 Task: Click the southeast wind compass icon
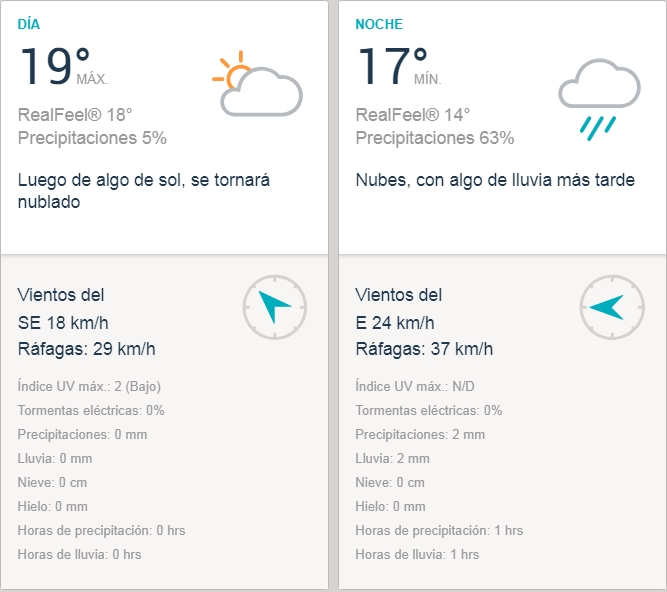click(x=274, y=306)
